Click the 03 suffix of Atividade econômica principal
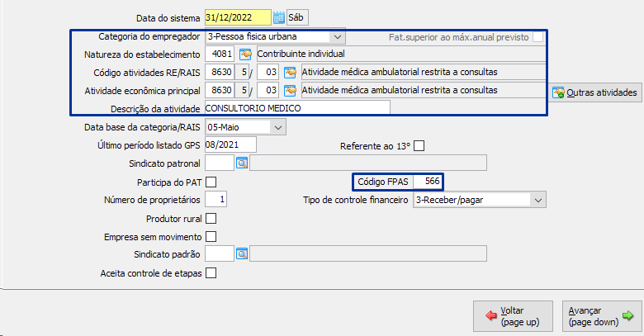Screen dimensions: 644x336 (268, 90)
